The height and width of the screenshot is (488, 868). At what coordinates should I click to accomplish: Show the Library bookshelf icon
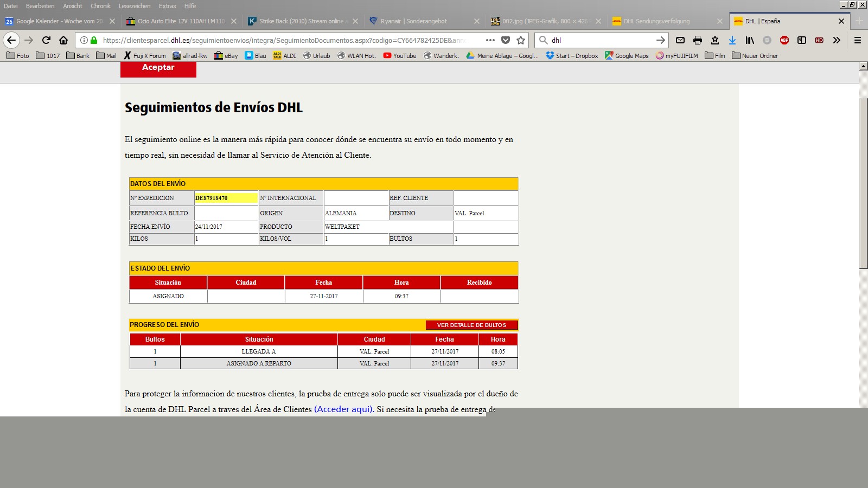tap(750, 40)
